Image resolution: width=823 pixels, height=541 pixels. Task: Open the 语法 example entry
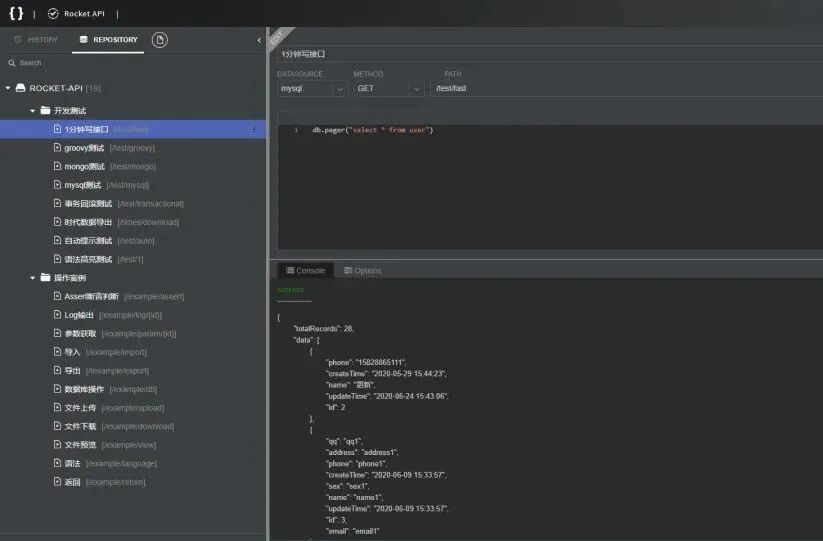pos(133,463)
